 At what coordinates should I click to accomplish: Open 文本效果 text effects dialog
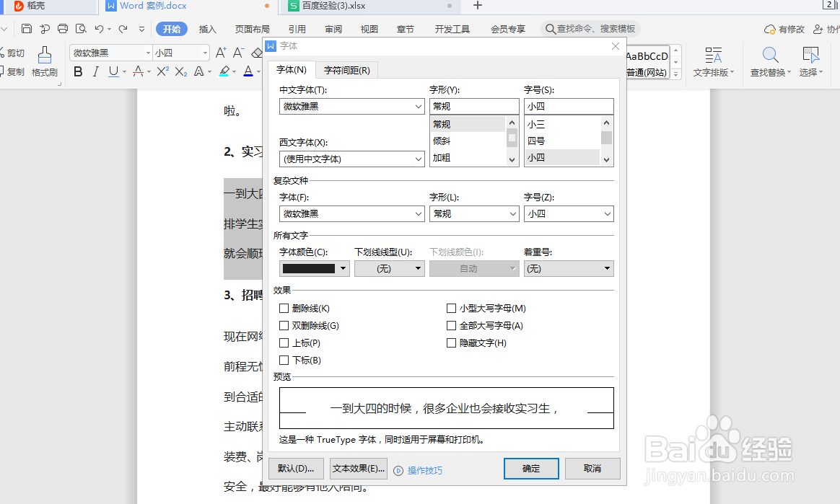(x=358, y=469)
